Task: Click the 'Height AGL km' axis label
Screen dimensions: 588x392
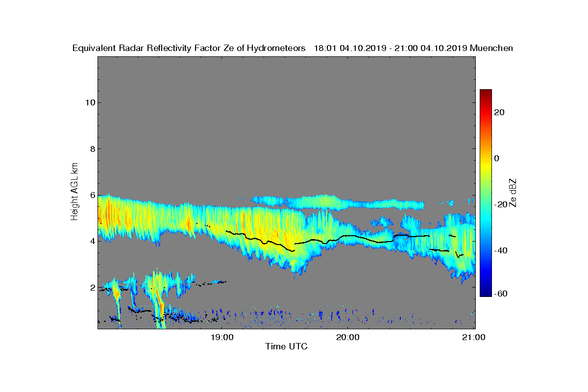Action: click(74, 193)
